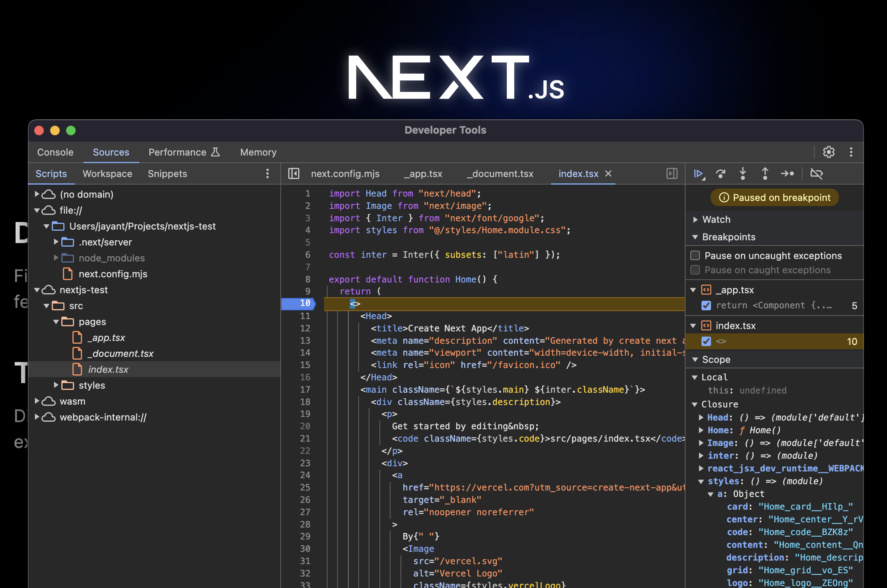This screenshot has height=588, width=887.
Task: Click _app.tsx breakpoint group file icon
Action: pyautogui.click(x=706, y=290)
